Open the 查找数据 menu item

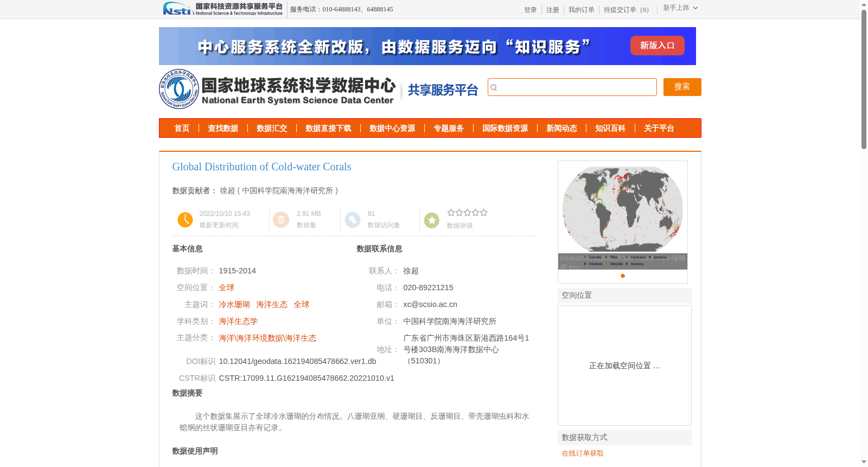[x=223, y=129]
